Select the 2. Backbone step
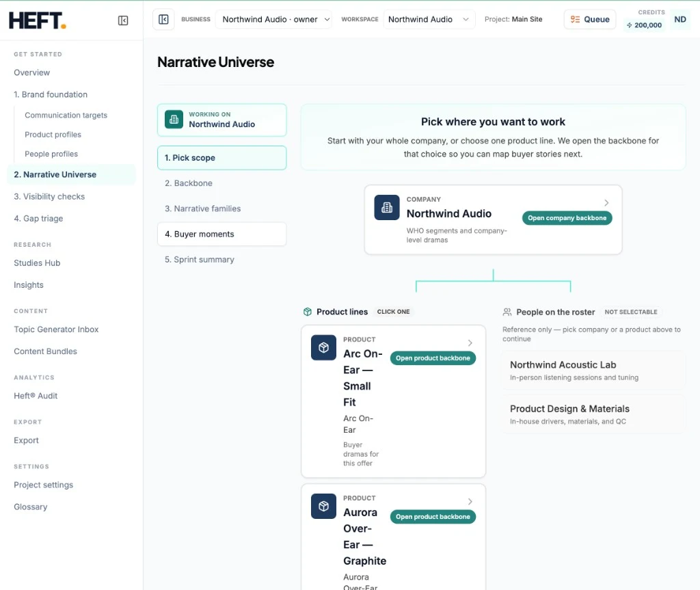The height and width of the screenshot is (590, 700). 222,183
